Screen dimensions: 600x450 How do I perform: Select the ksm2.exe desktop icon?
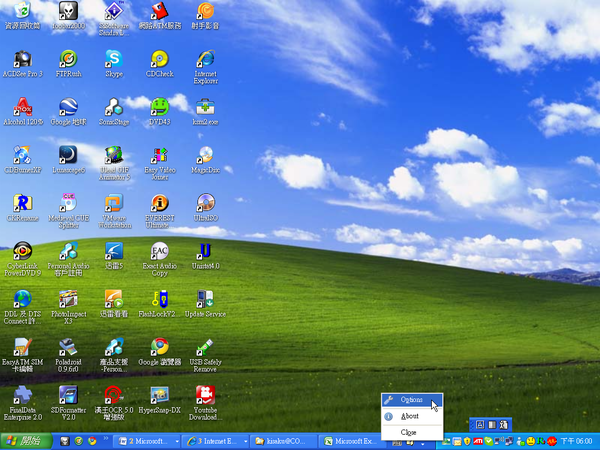(x=206, y=112)
